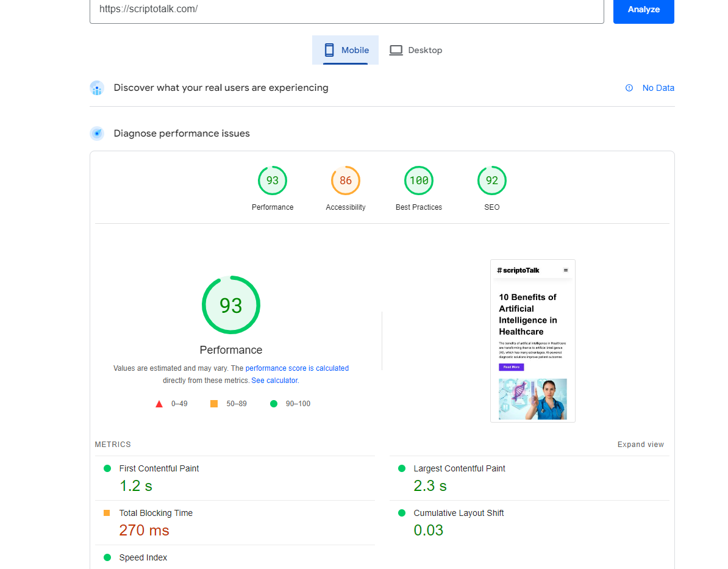This screenshot has width=728, height=569.
Task: Select the Accessibility score gauge showing 86
Action: tap(346, 180)
